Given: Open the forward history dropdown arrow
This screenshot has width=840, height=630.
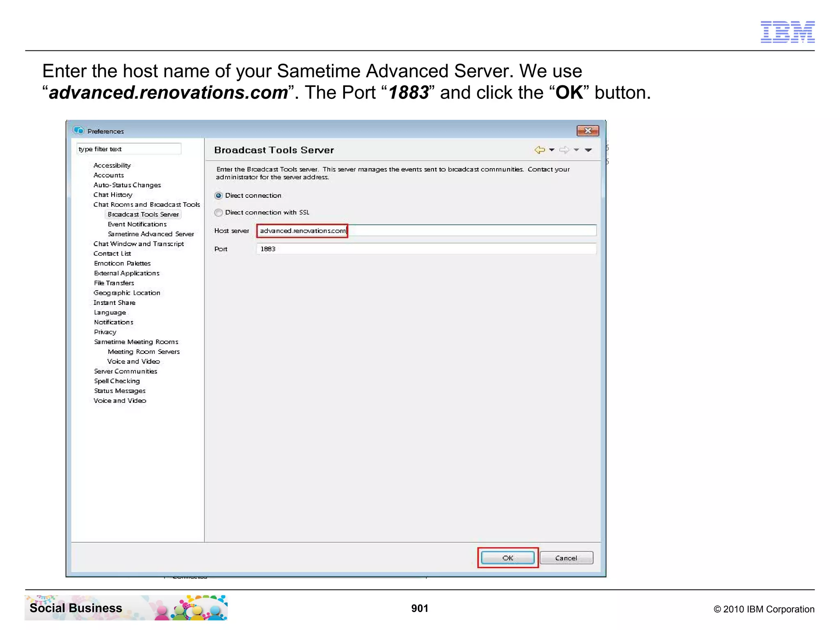Looking at the screenshot, I should click(576, 150).
